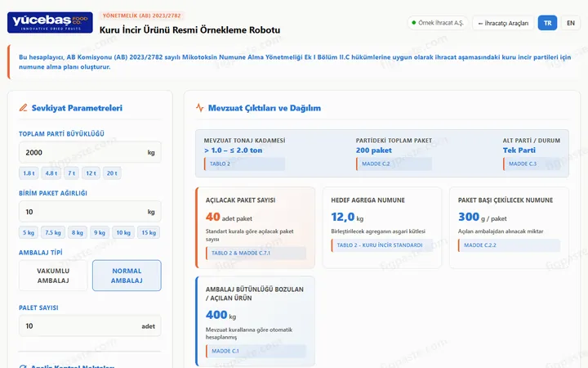
Task: Pick the 8 kg package weight preset
Action: pyautogui.click(x=78, y=232)
